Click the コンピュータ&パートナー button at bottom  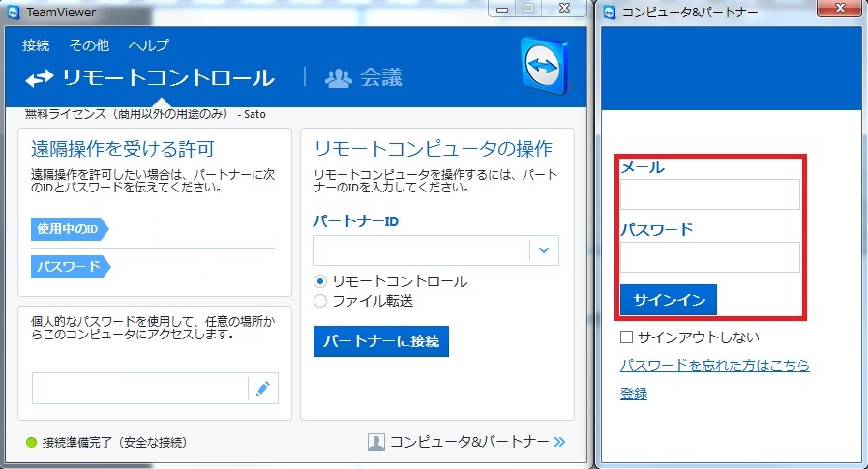click(466, 441)
